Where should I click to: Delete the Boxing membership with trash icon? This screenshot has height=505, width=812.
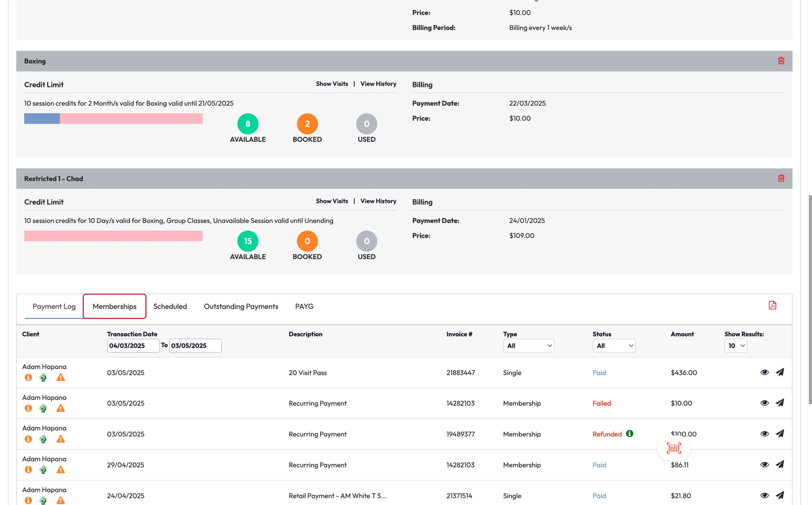[x=781, y=61]
